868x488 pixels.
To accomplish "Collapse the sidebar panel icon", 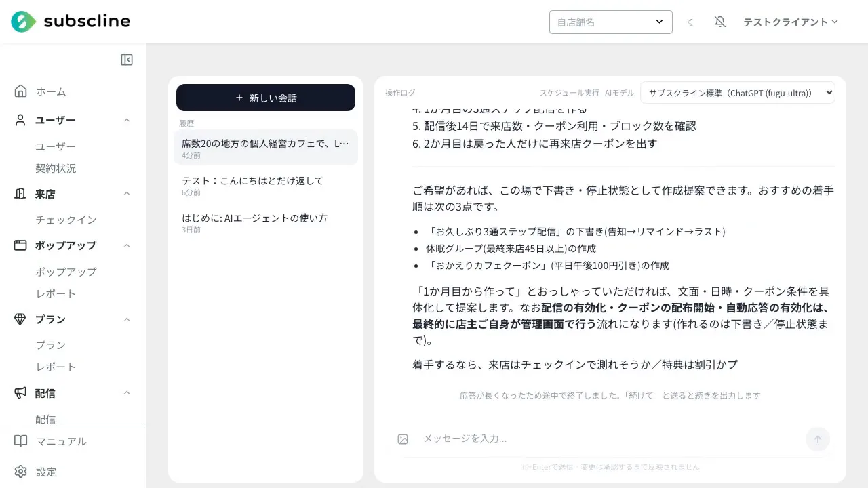I will pyautogui.click(x=127, y=60).
